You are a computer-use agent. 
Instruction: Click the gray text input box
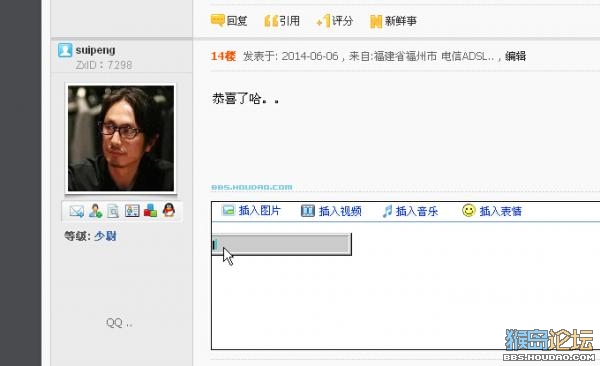pos(281,244)
